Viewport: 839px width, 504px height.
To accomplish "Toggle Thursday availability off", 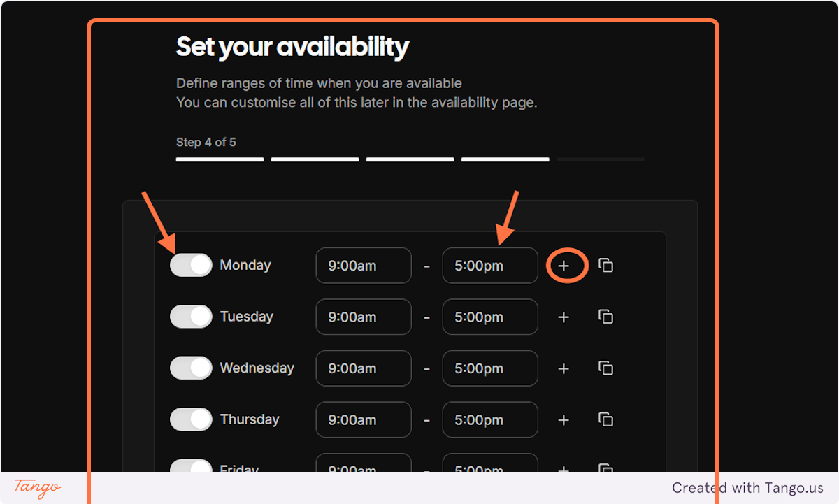I will pyautogui.click(x=190, y=419).
